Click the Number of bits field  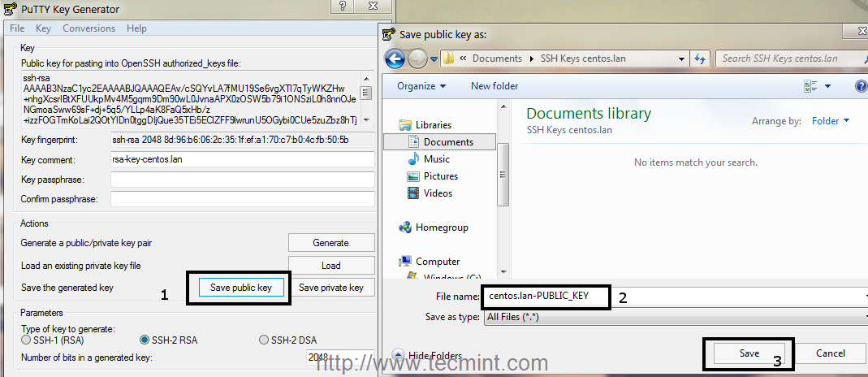(x=339, y=357)
